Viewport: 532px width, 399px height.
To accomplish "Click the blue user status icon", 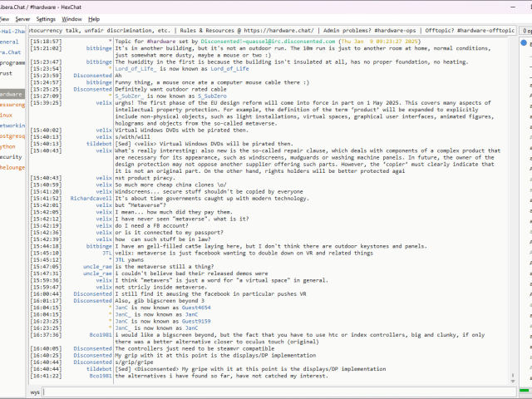I will [x=524, y=42].
